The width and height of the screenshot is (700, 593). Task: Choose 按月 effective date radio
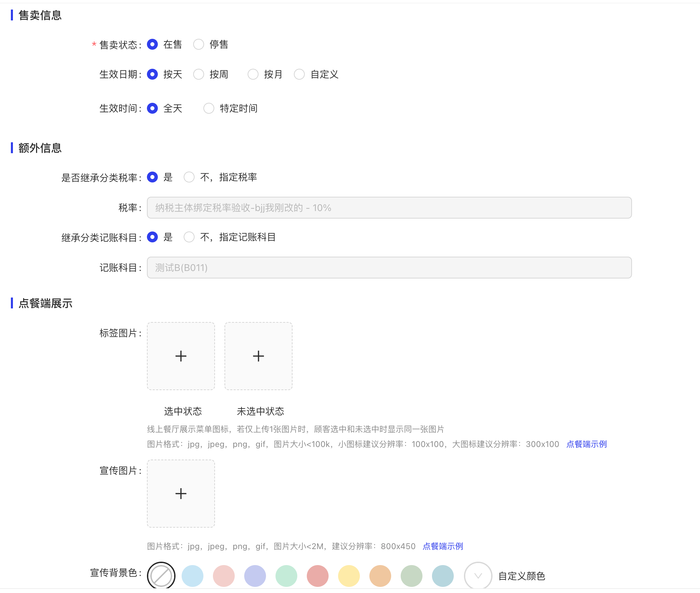click(253, 74)
